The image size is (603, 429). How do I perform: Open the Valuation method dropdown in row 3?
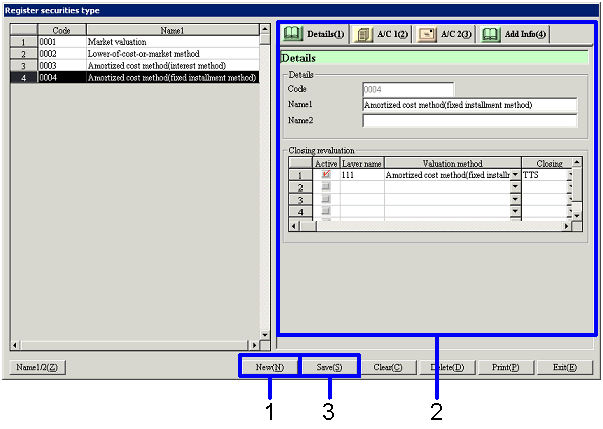tap(516, 199)
